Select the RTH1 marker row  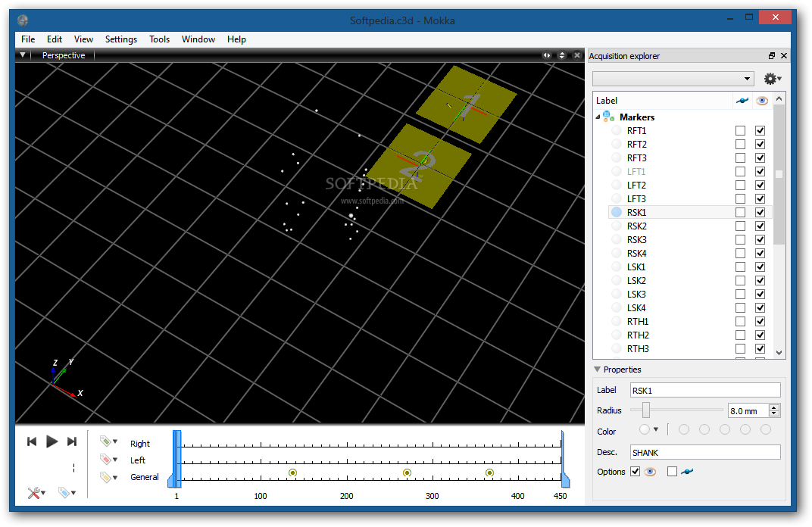point(690,322)
